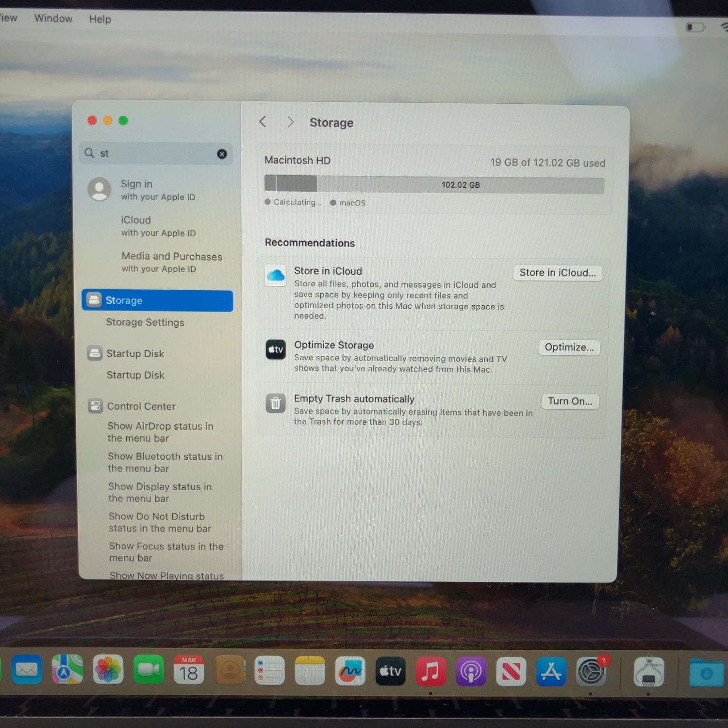Click the Store in iCloud… button
The height and width of the screenshot is (728, 728).
[557, 273]
